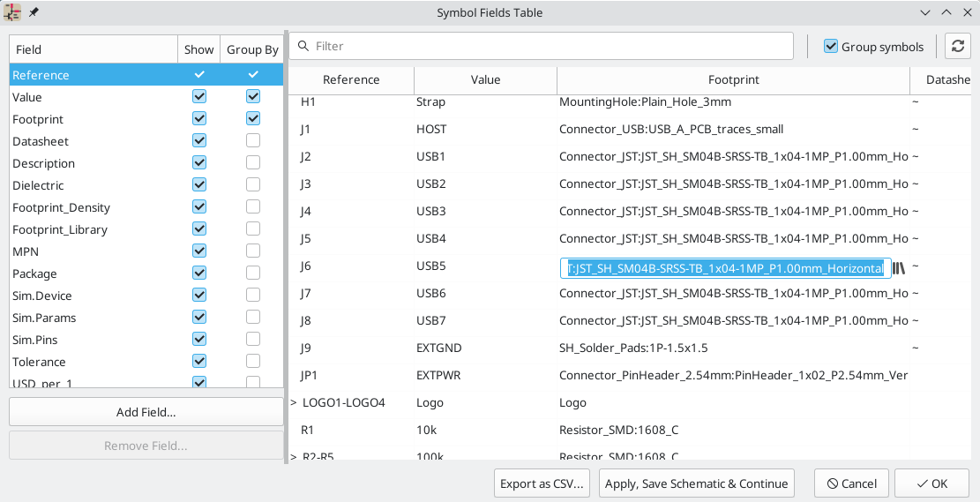Viewport: 980px width, 502px height.
Task: Uncheck Group By for the Footprint field
Action: [252, 119]
